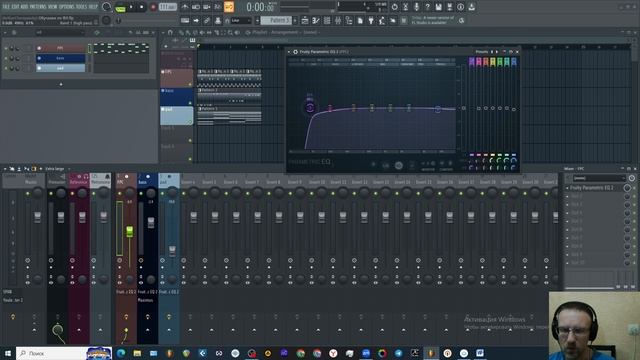Click the save project icon

(438, 7)
